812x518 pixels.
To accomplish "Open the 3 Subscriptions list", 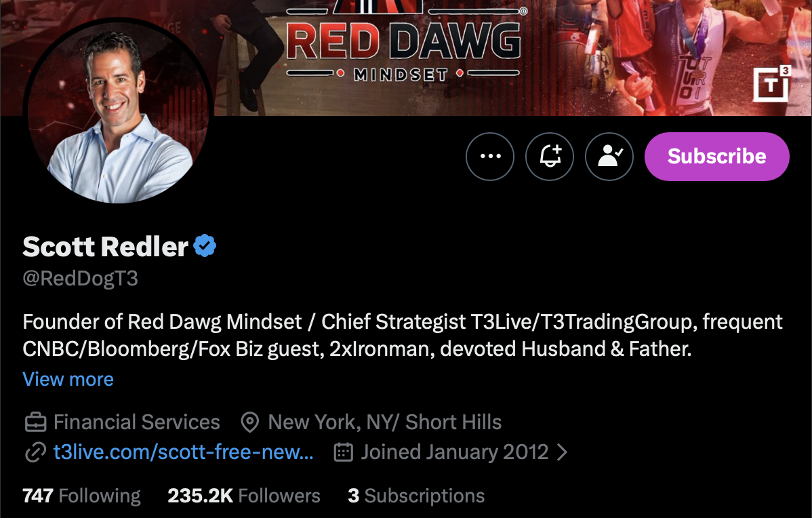I will pyautogui.click(x=416, y=496).
